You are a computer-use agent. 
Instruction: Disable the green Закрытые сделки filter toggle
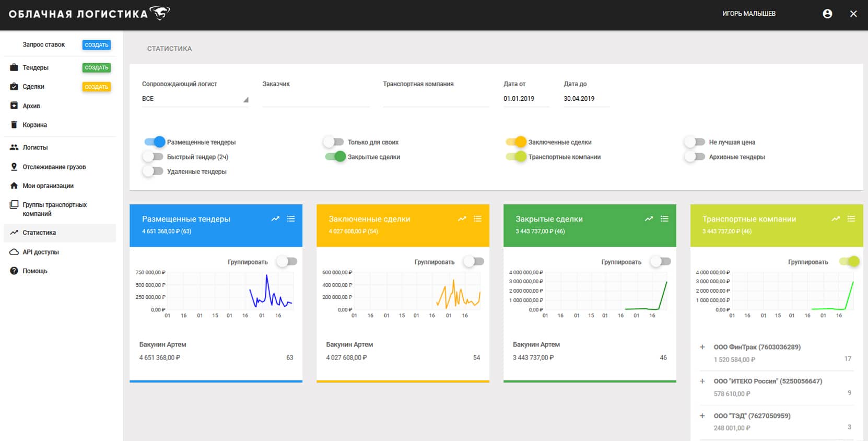coord(335,156)
